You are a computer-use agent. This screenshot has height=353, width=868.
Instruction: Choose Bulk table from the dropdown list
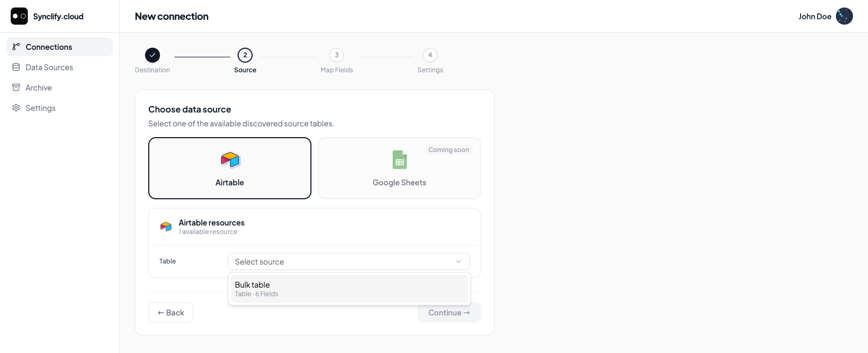(x=349, y=289)
